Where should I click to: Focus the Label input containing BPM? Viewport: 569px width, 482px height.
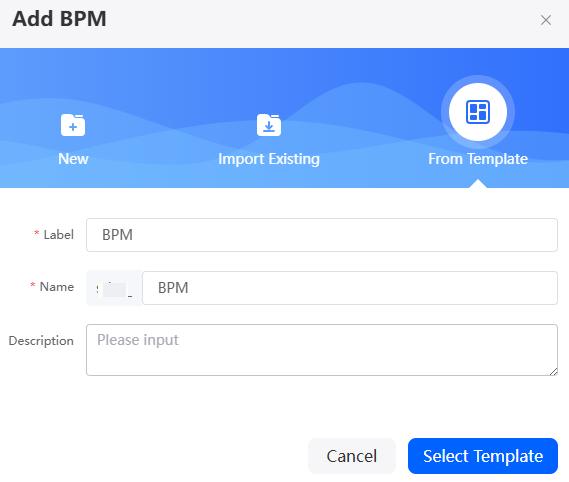322,235
